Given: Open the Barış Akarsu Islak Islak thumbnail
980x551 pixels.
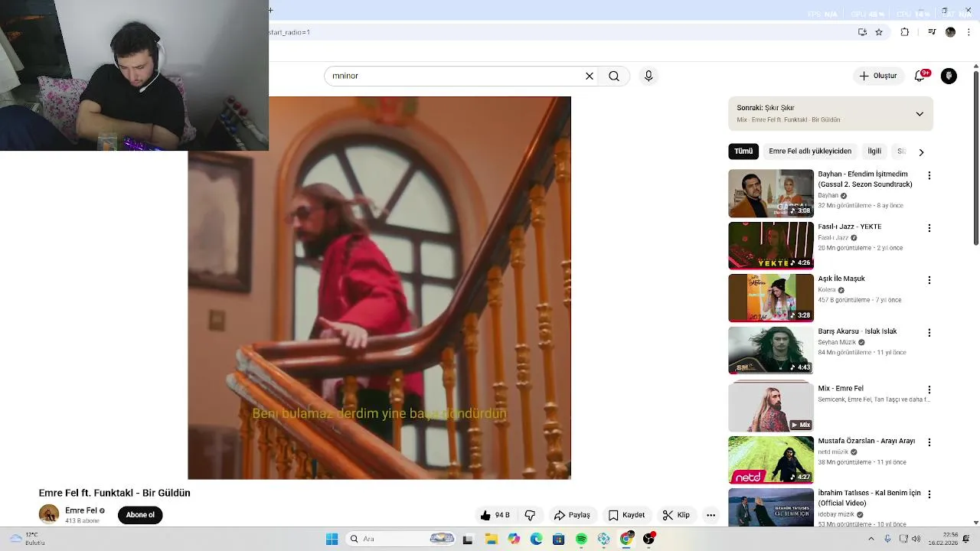Looking at the screenshot, I should [x=771, y=350].
